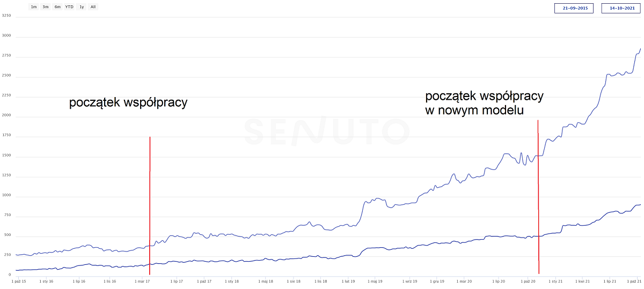The width and height of the screenshot is (644, 289).
Task: Click the '1 paź 20' x-axis label
Action: (528, 280)
